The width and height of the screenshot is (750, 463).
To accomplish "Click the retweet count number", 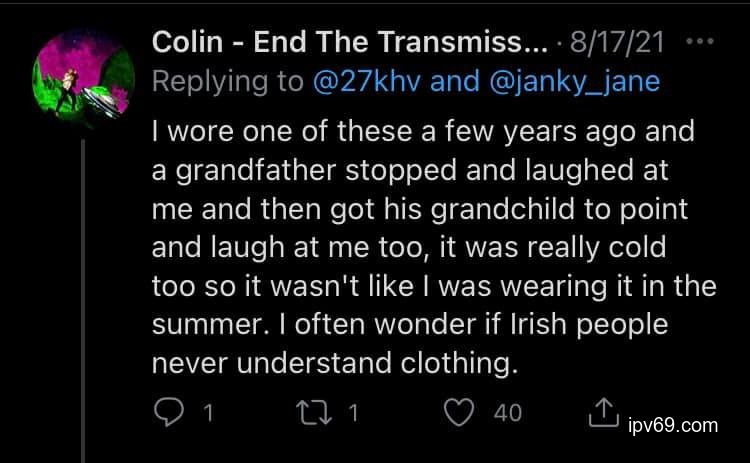I will [x=352, y=412].
